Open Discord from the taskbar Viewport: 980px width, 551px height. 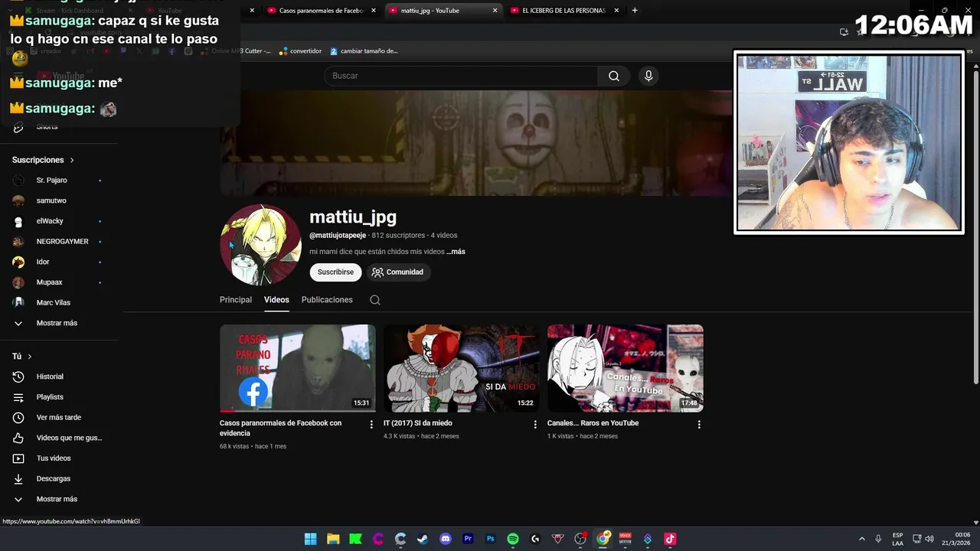tap(446, 539)
